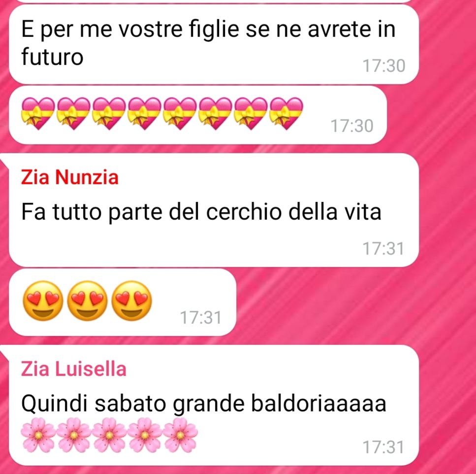Tap the third heart-eyes smiley emoji

(132, 301)
